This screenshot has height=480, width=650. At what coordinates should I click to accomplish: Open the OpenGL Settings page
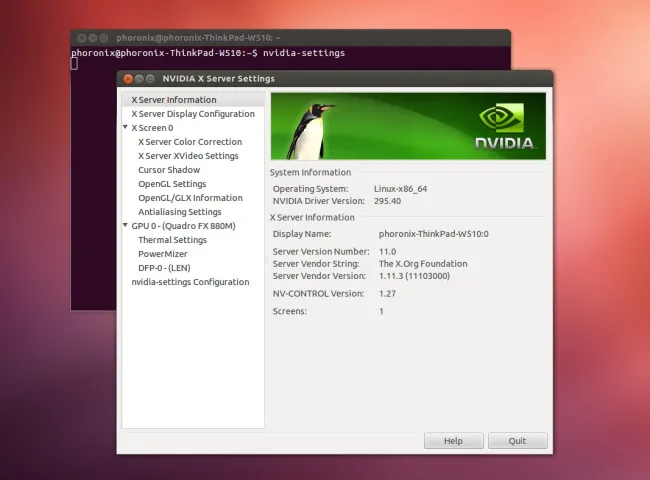click(172, 184)
